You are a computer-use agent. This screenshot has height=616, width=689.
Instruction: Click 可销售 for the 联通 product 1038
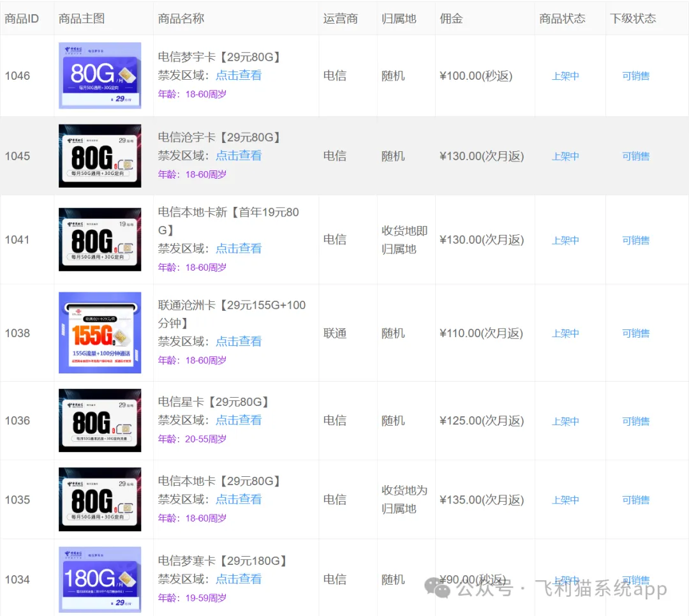coord(635,334)
